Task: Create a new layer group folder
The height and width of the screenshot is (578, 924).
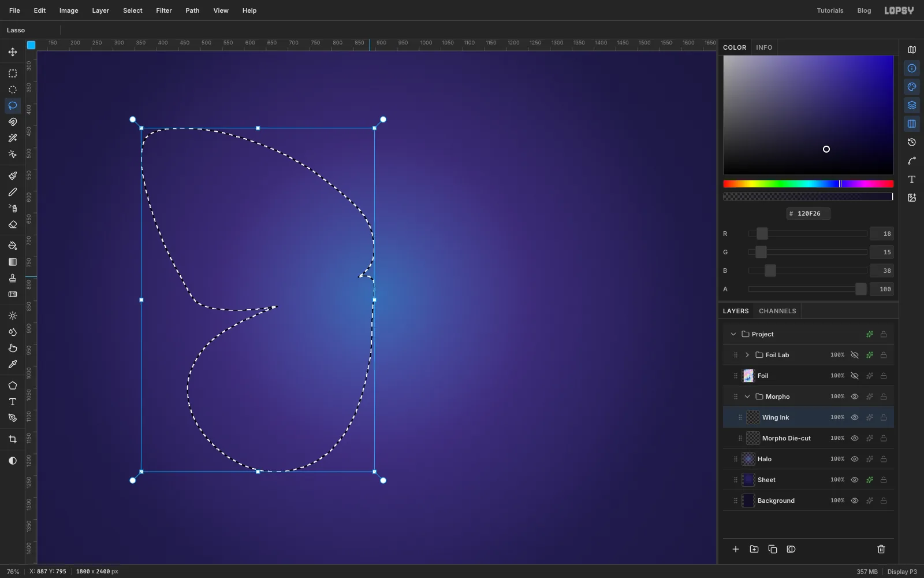Action: 754,549
